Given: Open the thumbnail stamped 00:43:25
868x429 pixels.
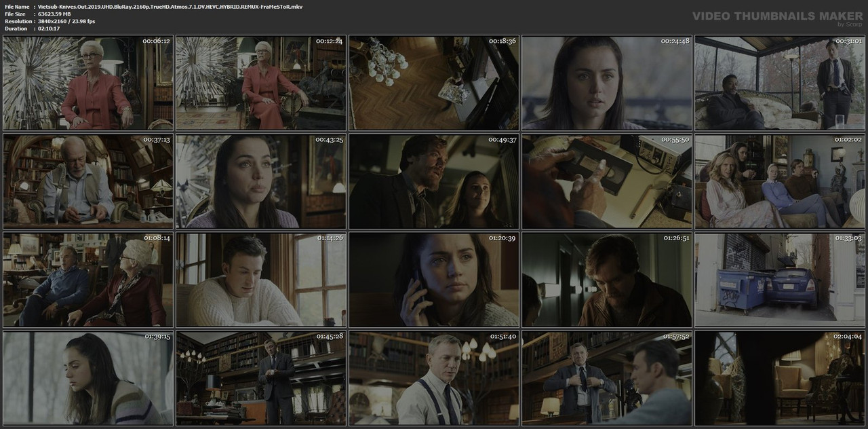Looking at the screenshot, I should tap(260, 181).
